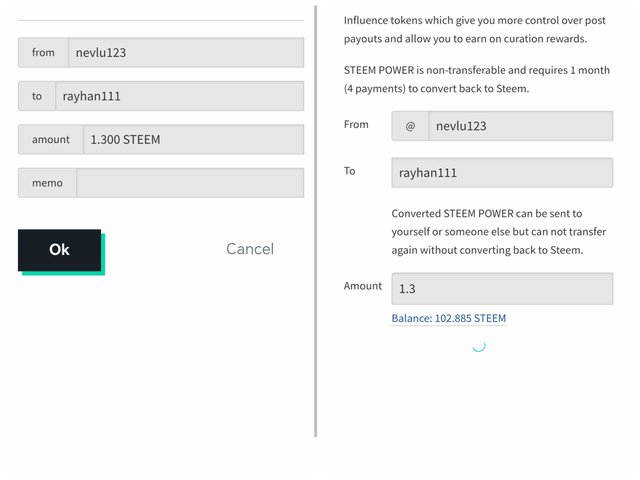Click the lowercase "to" label
640x480 pixels.
pyautogui.click(x=37, y=96)
